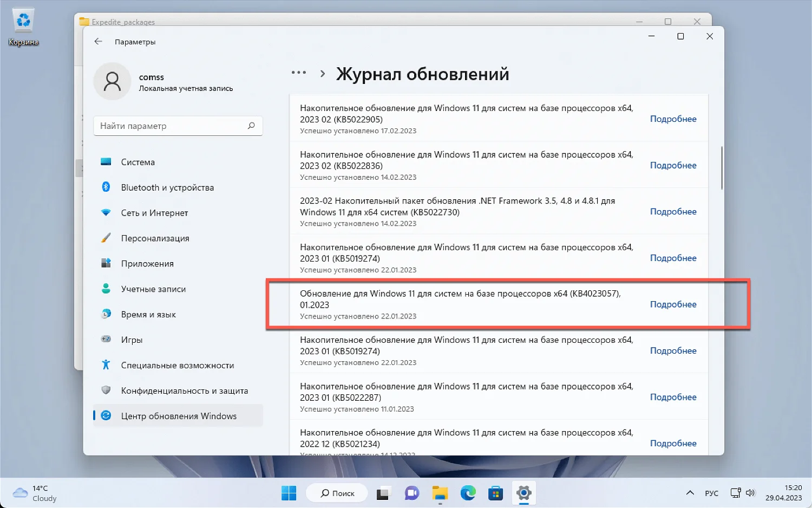The height and width of the screenshot is (508, 812).
Task: Click the magnifier icon in search field
Action: point(251,126)
